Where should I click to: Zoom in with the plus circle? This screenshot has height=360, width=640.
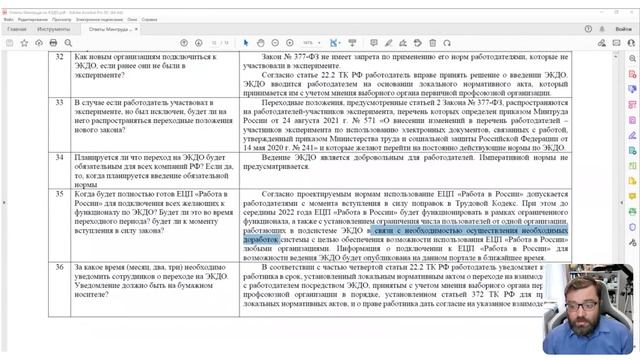[290, 43]
